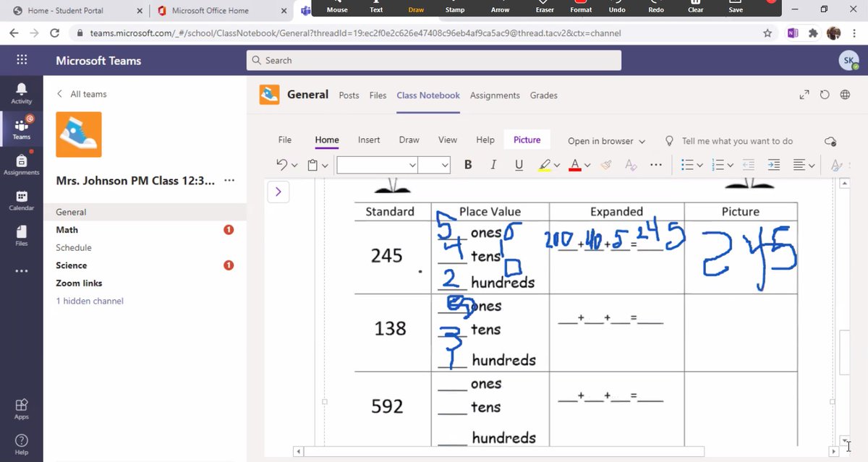Viewport: 868px width, 462px height.
Task: Open the Picture ribbon tab
Action: coord(527,140)
